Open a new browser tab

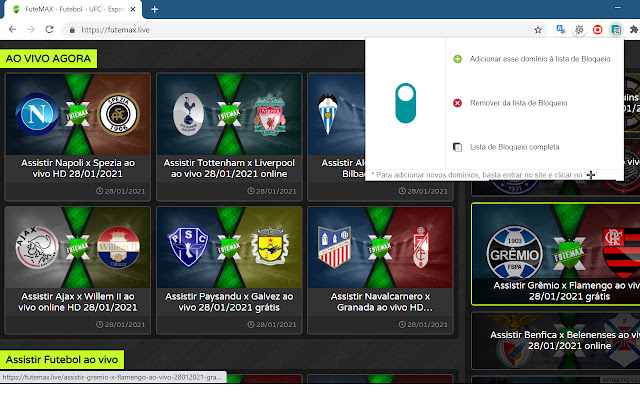coord(154,9)
